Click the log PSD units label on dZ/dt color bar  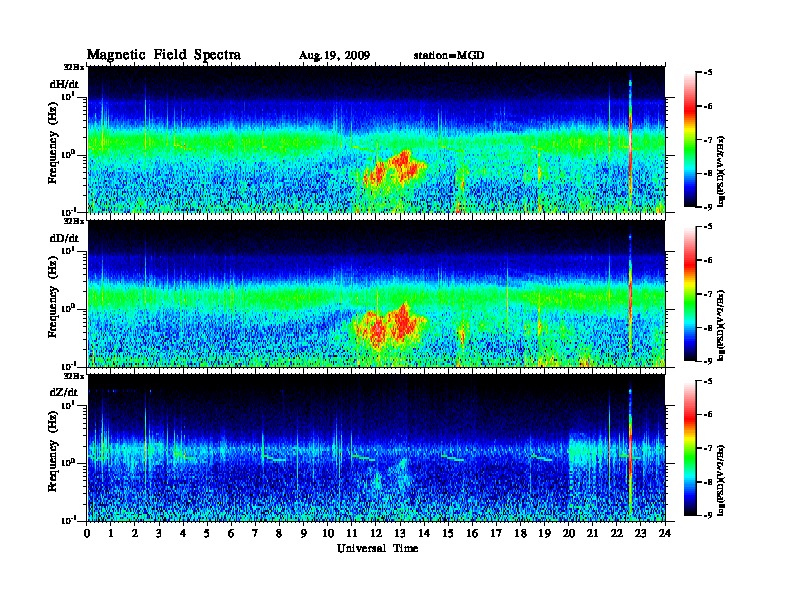pyautogui.click(x=721, y=480)
